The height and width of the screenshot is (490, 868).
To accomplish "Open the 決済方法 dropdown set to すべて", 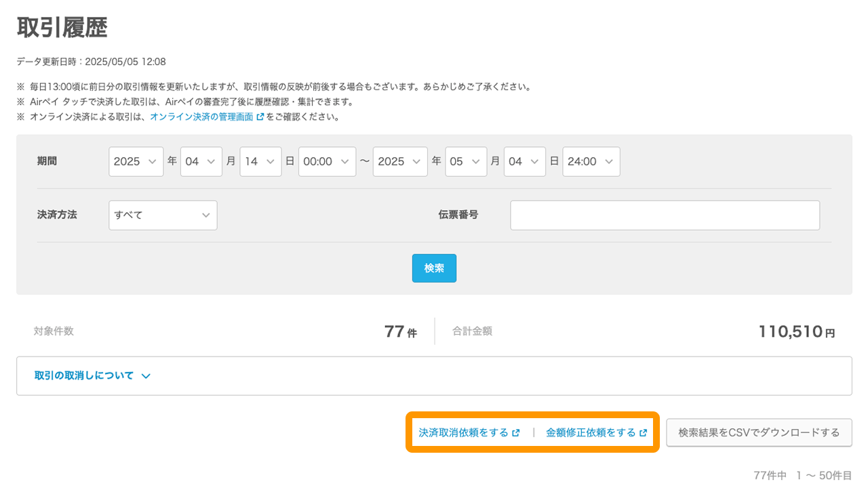I will (x=163, y=215).
